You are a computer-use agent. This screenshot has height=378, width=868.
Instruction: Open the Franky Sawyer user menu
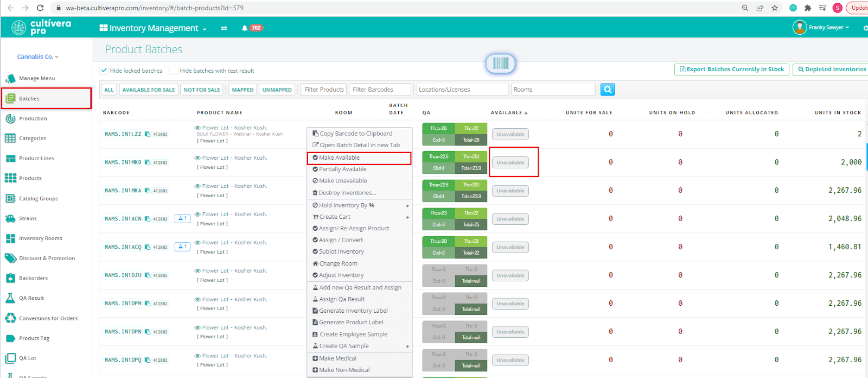pyautogui.click(x=821, y=27)
